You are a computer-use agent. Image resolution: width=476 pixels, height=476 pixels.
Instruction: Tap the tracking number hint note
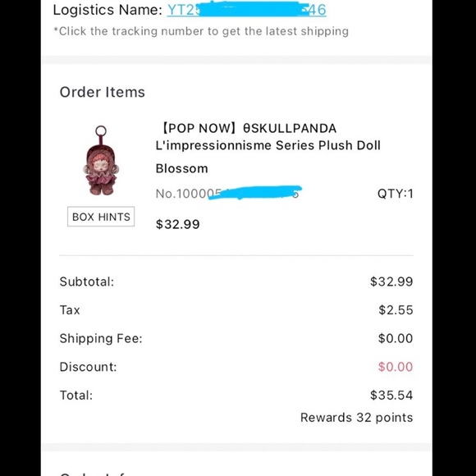click(201, 31)
